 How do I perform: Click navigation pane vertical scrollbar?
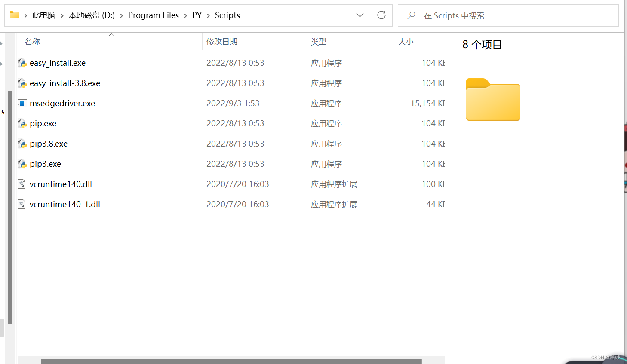coord(10,208)
